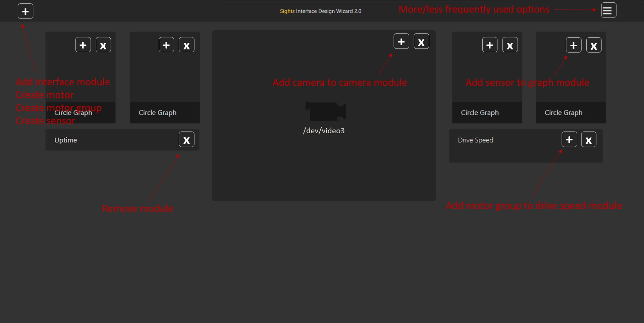Add a sensor to the second Circle Graph module
Image resolution: width=644 pixels, height=323 pixels.
(x=166, y=44)
